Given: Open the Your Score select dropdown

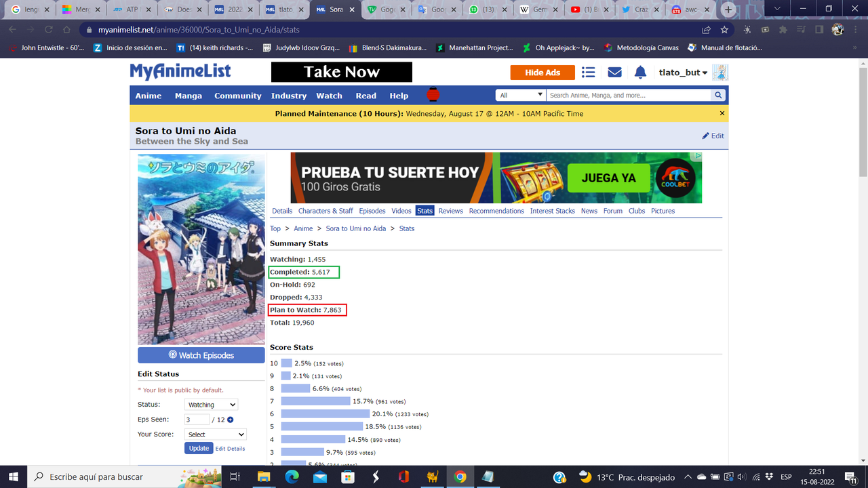Looking at the screenshot, I should point(215,434).
